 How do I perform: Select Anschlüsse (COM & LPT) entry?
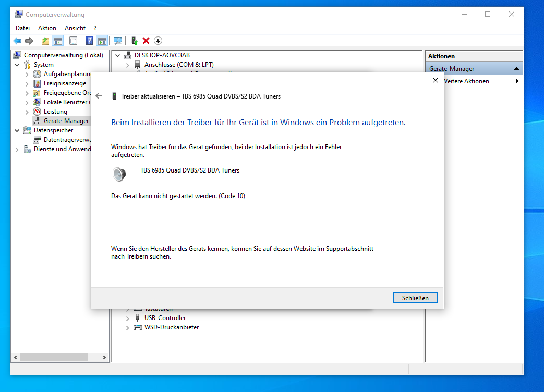coord(179,65)
